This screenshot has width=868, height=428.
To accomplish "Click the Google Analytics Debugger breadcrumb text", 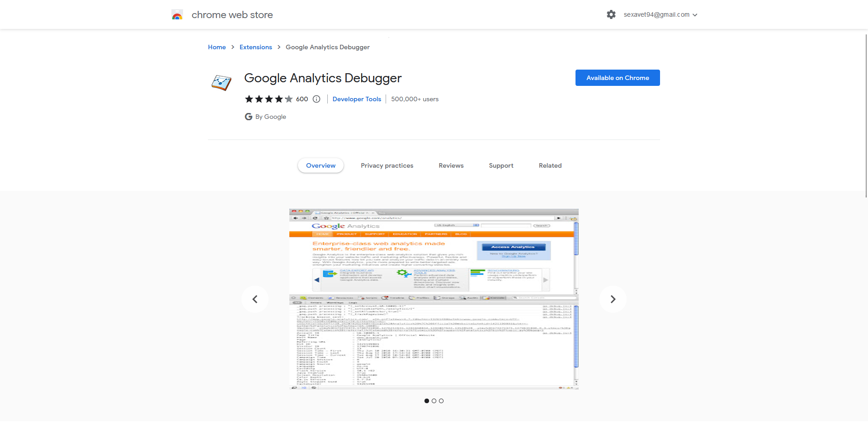I will pos(328,47).
